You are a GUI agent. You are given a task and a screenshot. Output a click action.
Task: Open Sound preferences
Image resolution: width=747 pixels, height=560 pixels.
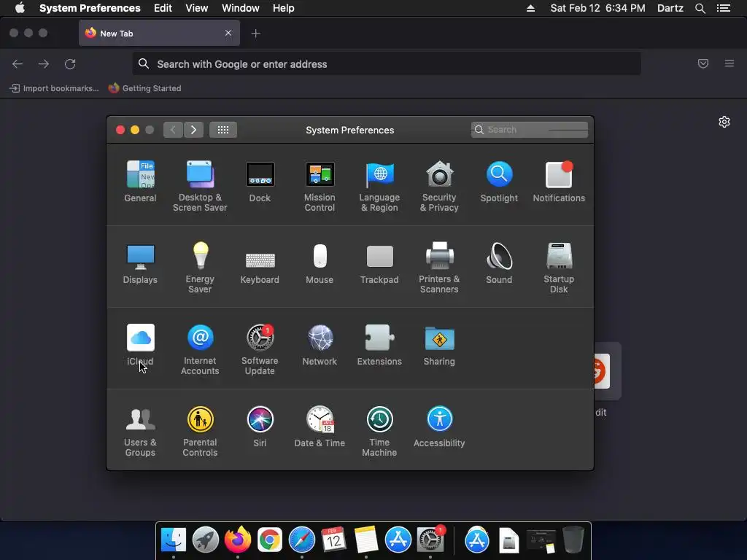(499, 264)
